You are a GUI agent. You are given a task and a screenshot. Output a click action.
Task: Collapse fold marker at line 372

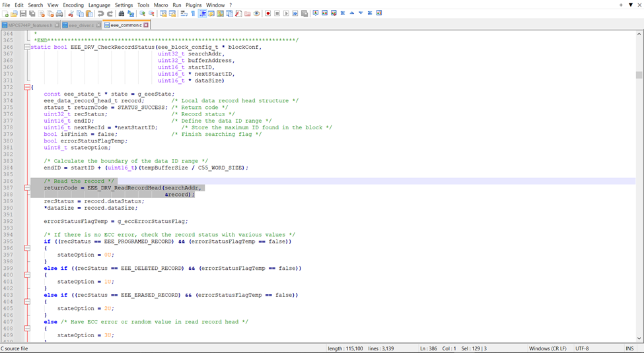(x=27, y=88)
